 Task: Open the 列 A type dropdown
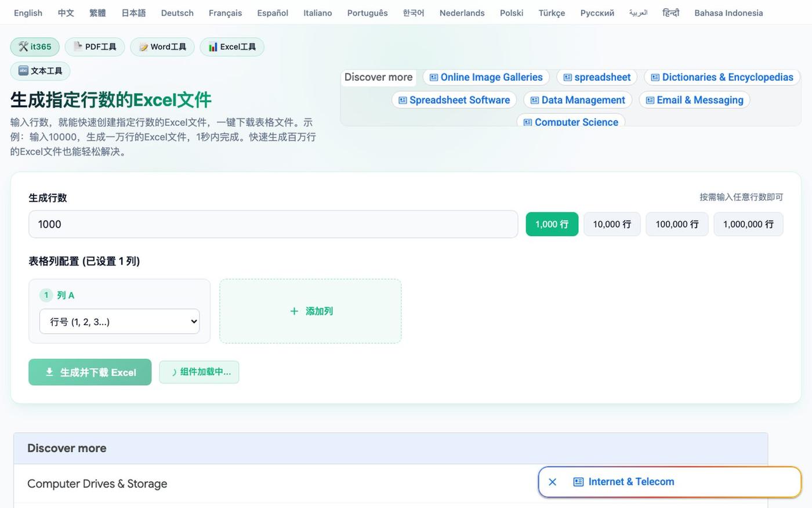(119, 322)
